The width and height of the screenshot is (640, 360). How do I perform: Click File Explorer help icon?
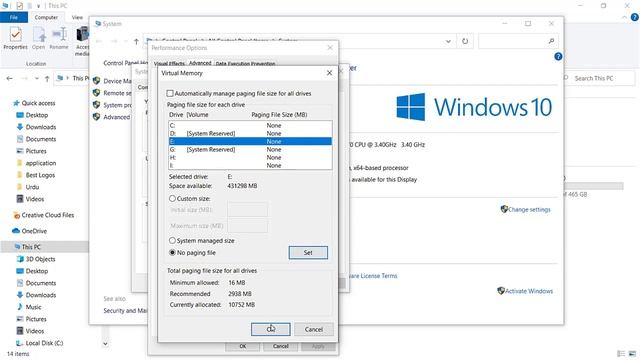click(x=635, y=17)
